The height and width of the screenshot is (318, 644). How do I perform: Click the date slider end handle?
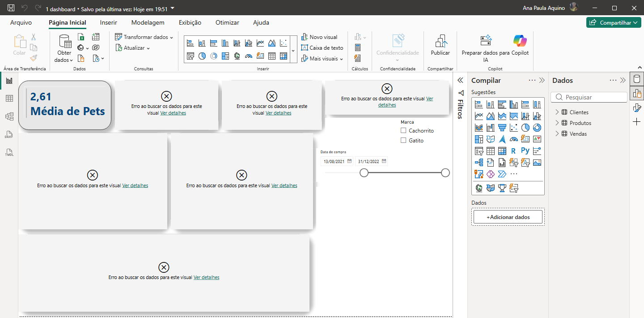coord(445,173)
